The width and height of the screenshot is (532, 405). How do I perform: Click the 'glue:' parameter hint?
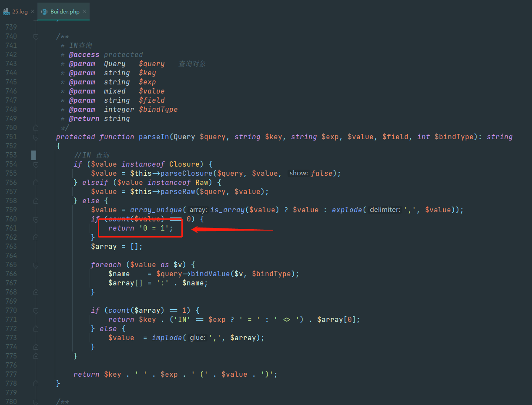click(x=197, y=338)
